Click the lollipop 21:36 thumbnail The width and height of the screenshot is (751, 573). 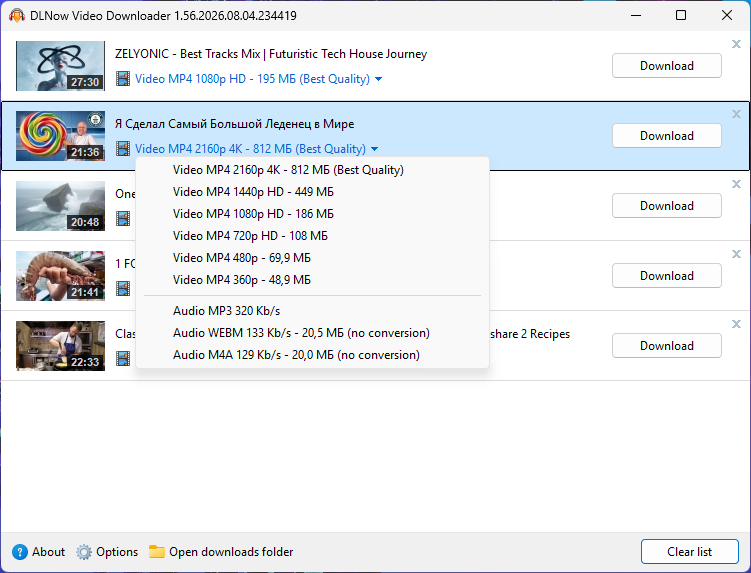[x=60, y=136]
